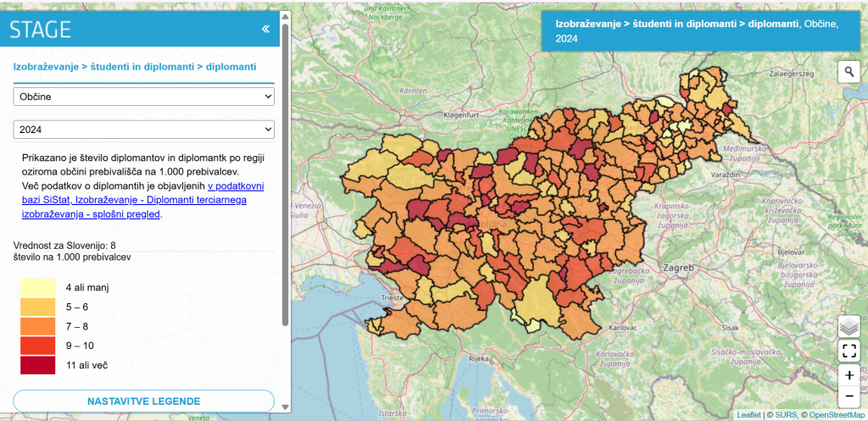
Task: Click the '9 – 10' legend color swatch
Action: click(x=38, y=346)
